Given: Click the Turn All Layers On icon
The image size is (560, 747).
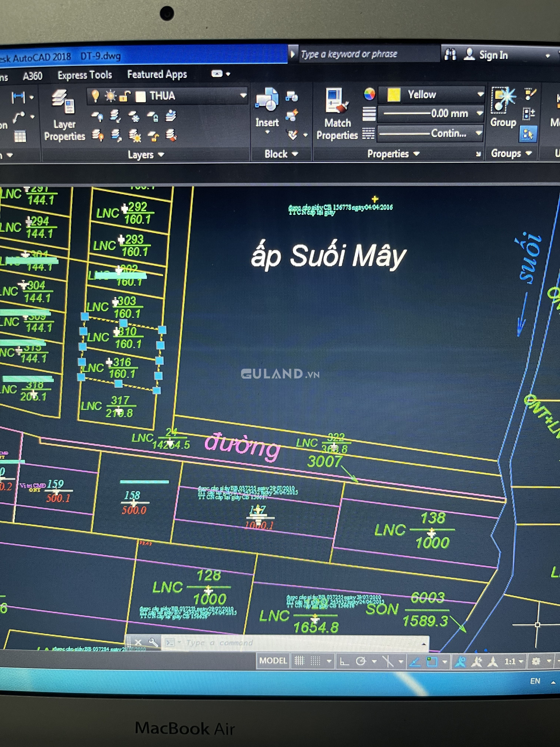Looking at the screenshot, I should 98,136.
